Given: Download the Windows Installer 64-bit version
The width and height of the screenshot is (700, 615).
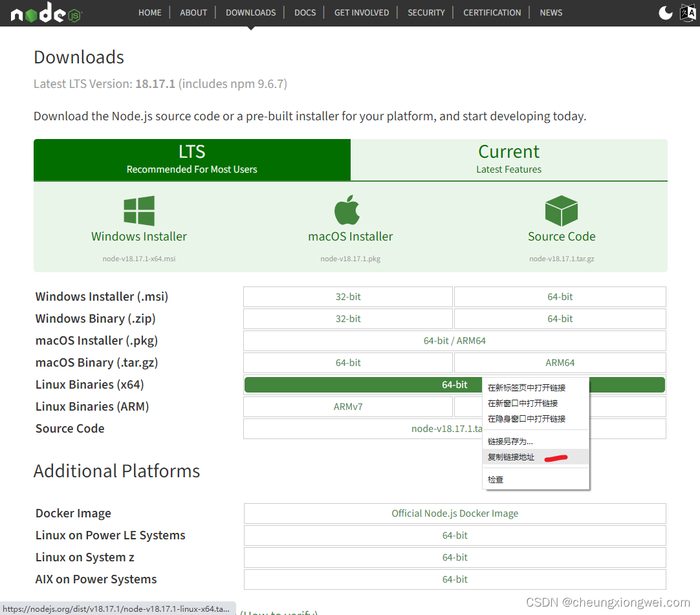Looking at the screenshot, I should tap(560, 297).
